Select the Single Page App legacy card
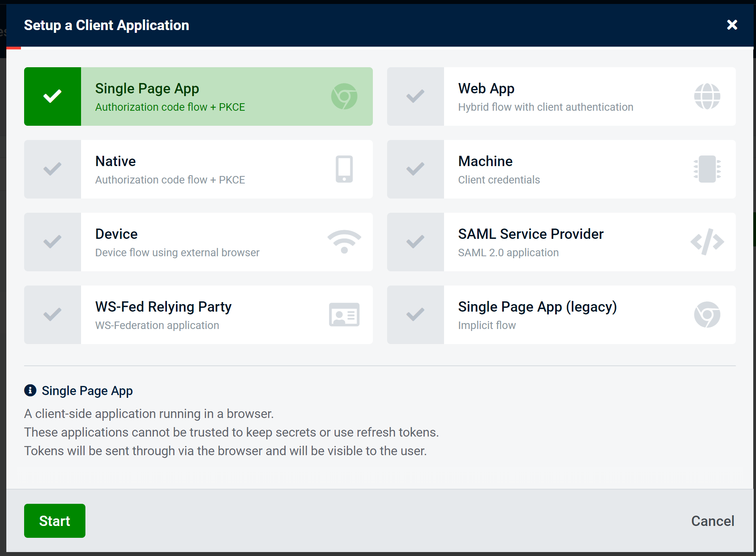The image size is (756, 556). pos(573,314)
